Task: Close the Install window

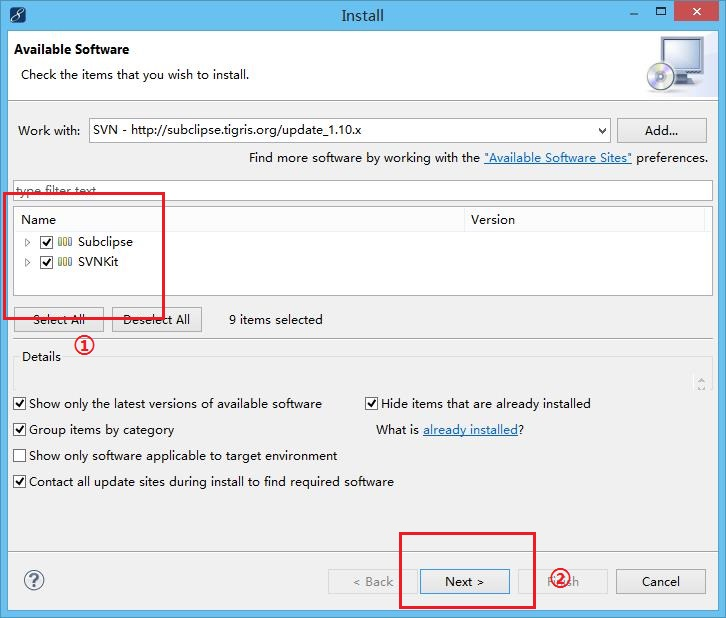Action: tap(696, 12)
